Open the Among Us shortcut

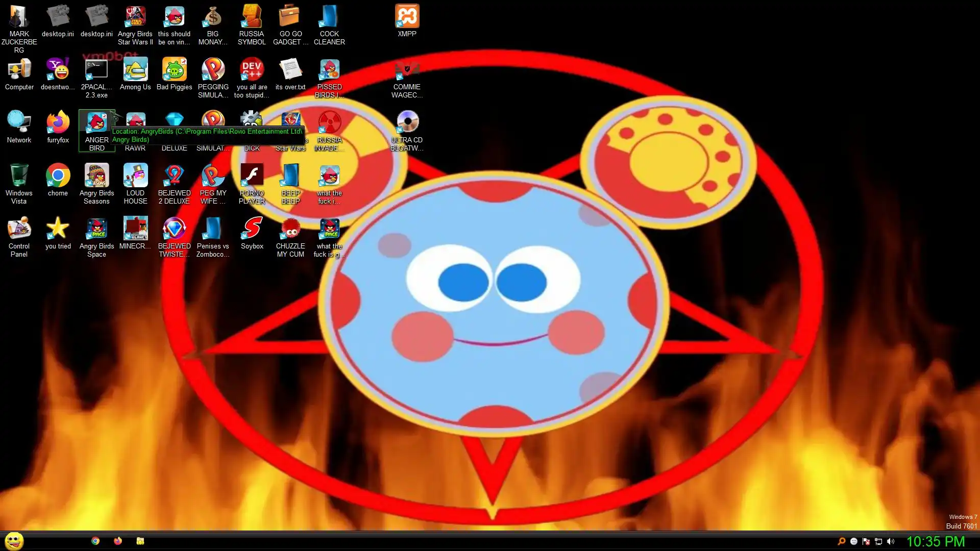pyautogui.click(x=135, y=70)
